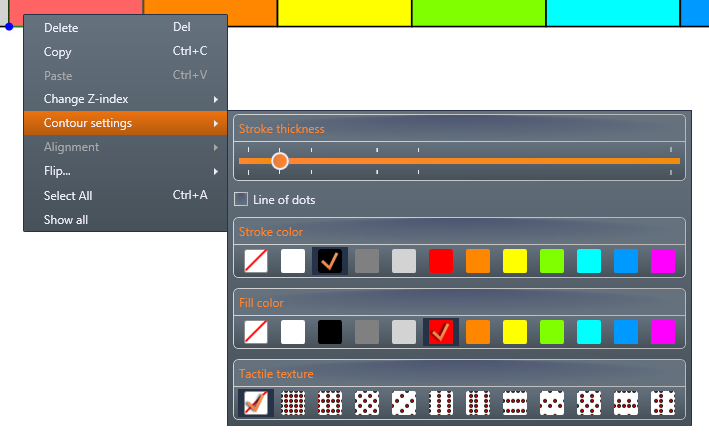Select the yellow rectangle on the canvas
The width and height of the screenshot is (709, 438).
click(345, 13)
